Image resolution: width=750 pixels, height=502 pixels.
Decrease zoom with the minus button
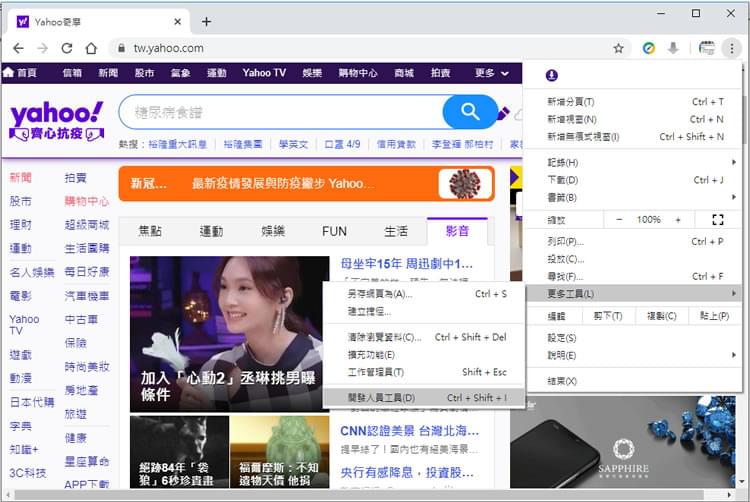(619, 219)
